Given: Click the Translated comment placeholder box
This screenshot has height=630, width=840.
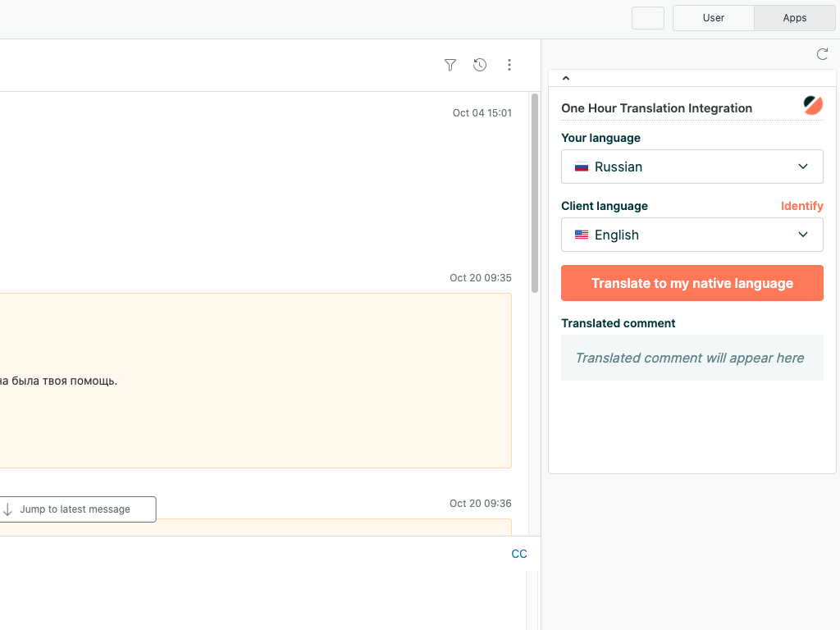Looking at the screenshot, I should coord(692,358).
